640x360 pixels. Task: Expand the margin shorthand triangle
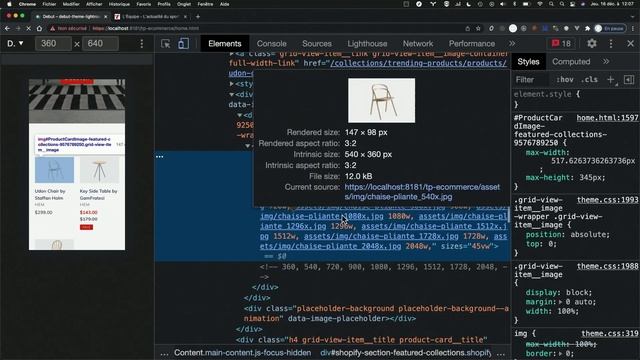pyautogui.click(x=560, y=302)
